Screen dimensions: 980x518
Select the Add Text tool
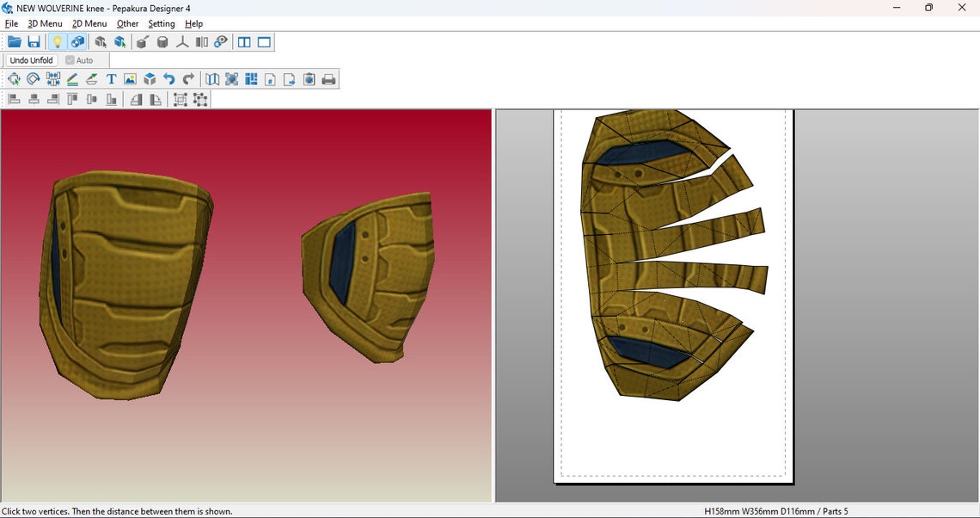coord(112,78)
